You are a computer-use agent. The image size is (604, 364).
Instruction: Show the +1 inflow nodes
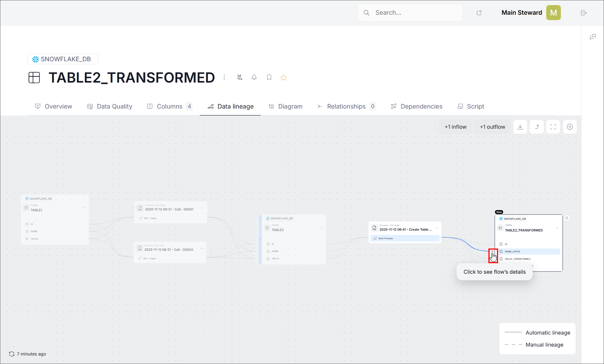455,127
